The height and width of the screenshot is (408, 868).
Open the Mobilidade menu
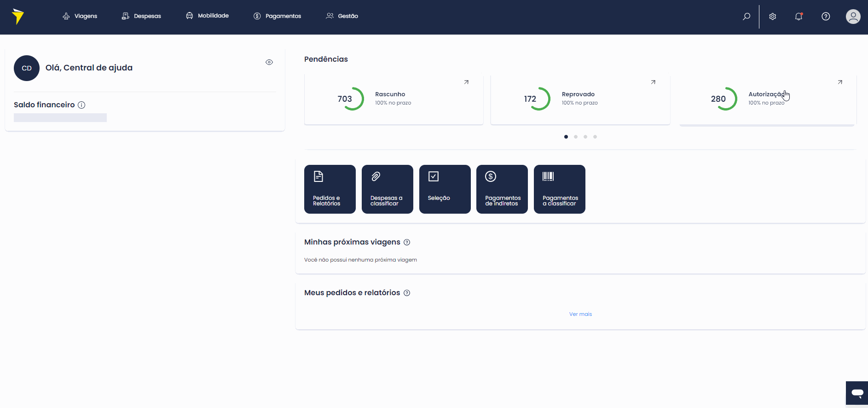(207, 16)
